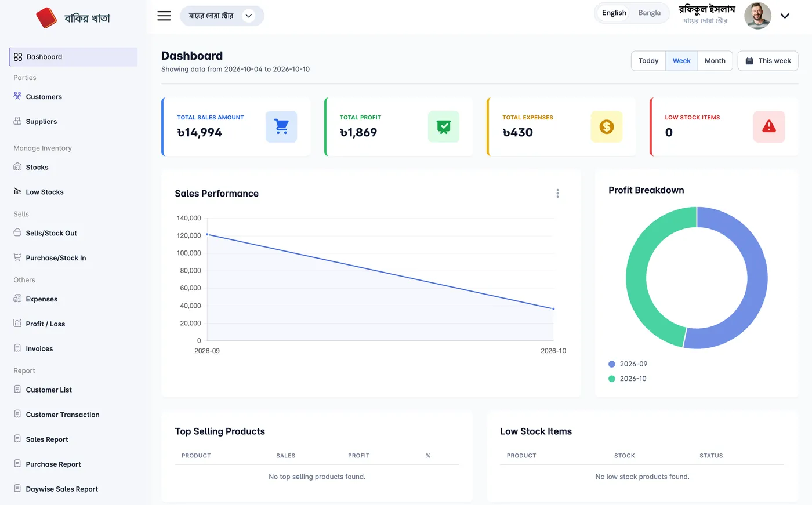Select the Today range

pos(648,61)
